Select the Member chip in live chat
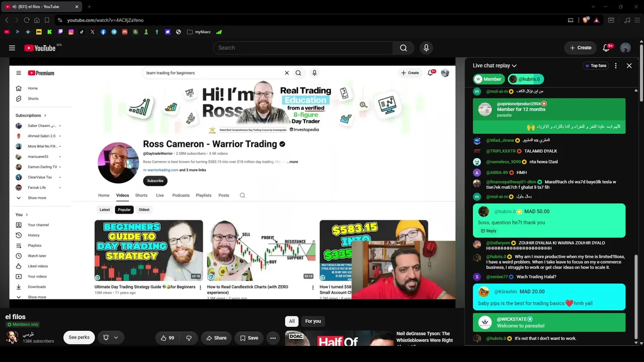 click(x=488, y=79)
